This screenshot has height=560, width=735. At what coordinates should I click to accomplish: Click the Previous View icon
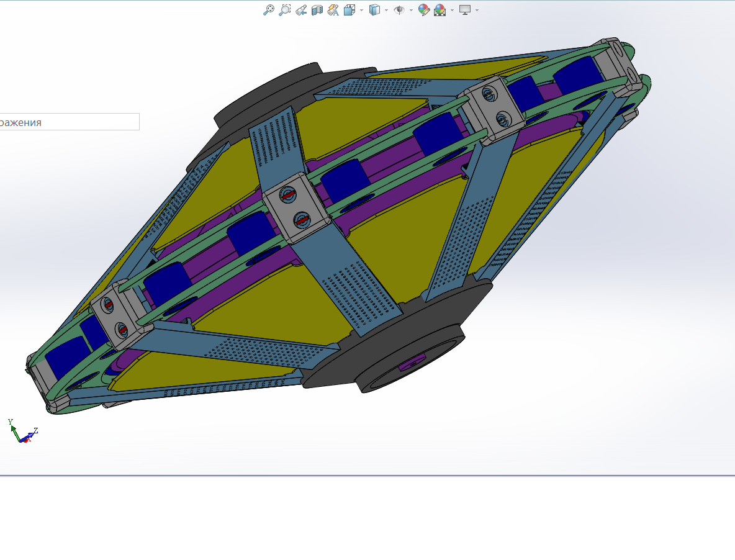[301, 10]
